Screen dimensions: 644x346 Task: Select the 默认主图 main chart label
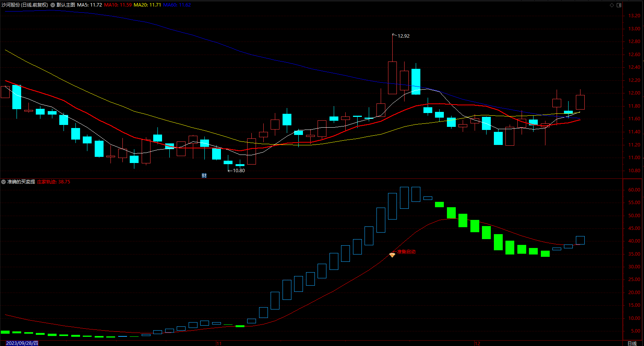click(x=66, y=5)
